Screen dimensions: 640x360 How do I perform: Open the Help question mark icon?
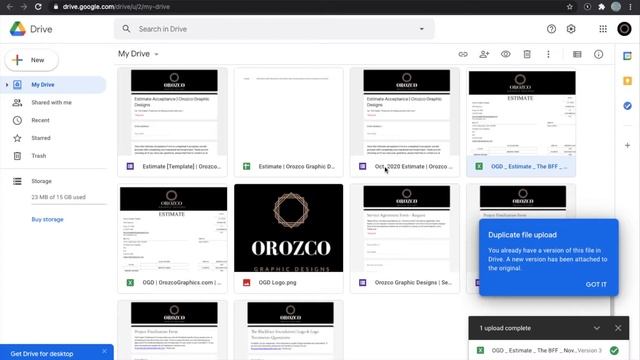pyautogui.click(x=551, y=29)
